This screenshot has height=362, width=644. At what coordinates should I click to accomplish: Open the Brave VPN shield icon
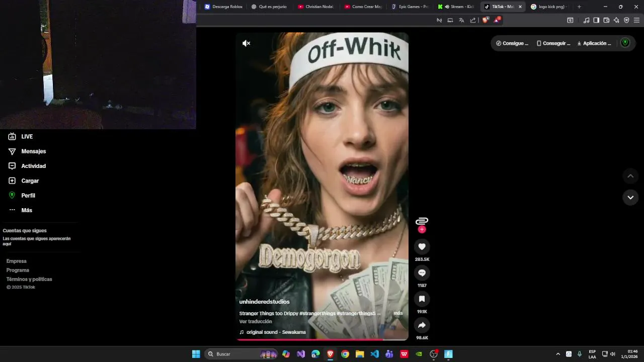click(x=626, y=20)
